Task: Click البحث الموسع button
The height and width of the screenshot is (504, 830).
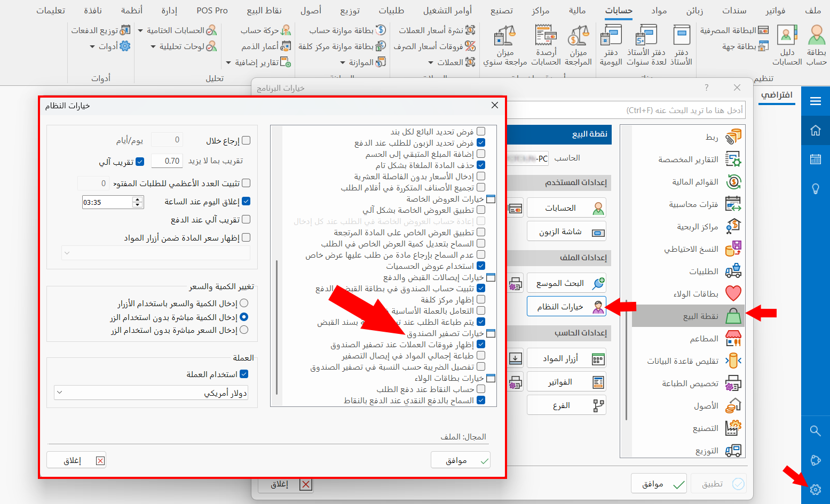Action: 566,283
